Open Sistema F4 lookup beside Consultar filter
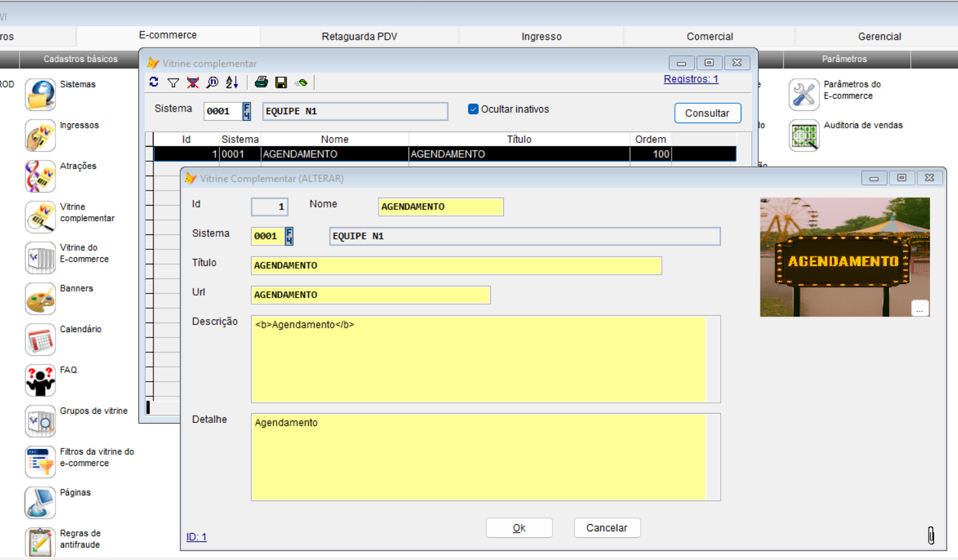Screen dimensions: 958x560 (247, 111)
